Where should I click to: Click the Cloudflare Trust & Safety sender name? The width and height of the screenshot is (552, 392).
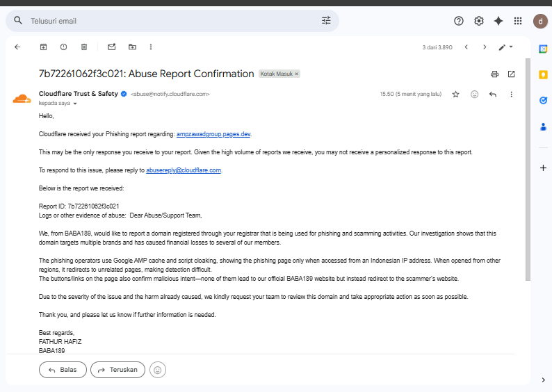click(x=78, y=94)
